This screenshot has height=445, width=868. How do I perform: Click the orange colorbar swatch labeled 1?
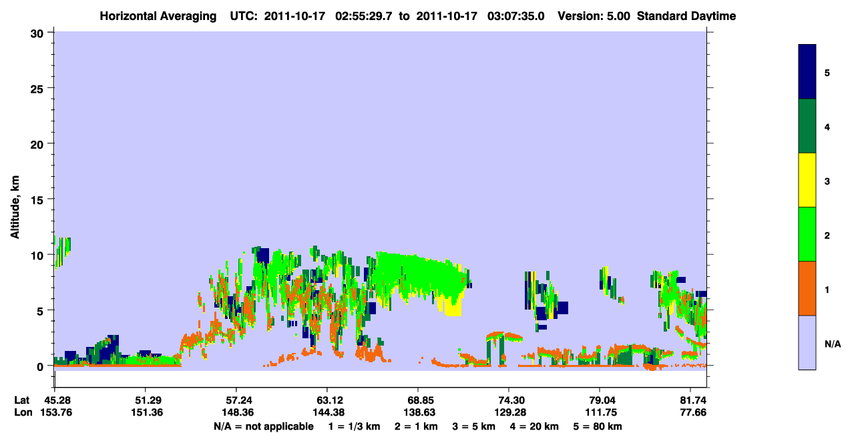click(807, 288)
